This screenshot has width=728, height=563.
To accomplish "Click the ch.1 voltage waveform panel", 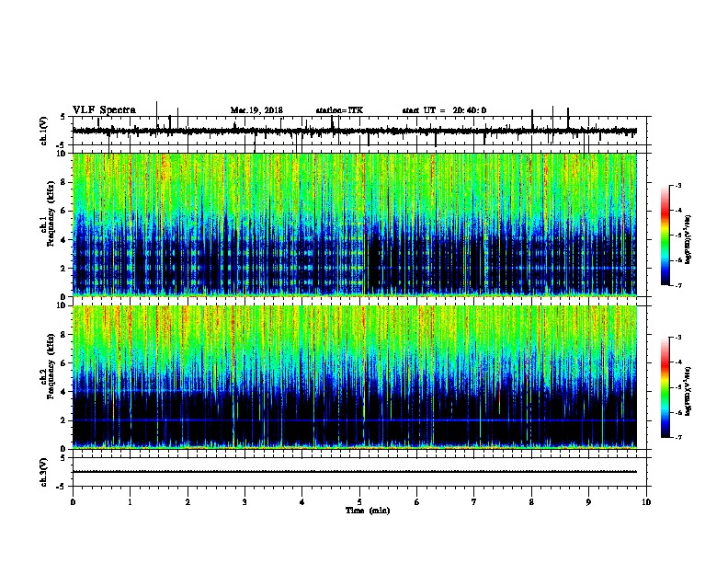I will coord(359,131).
